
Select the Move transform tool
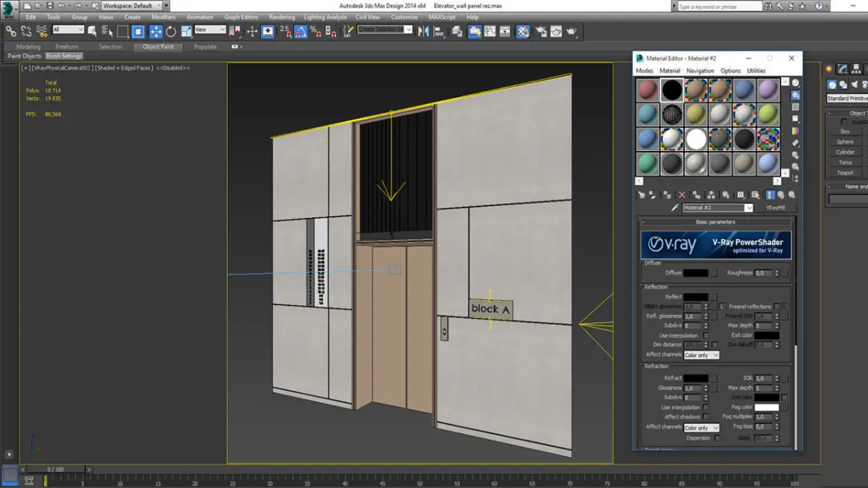point(156,31)
